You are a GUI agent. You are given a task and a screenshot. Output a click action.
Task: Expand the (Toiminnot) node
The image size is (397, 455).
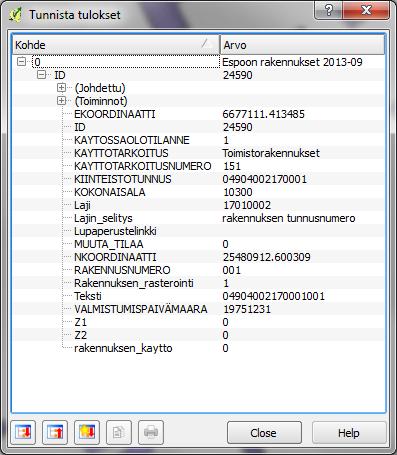point(61,101)
